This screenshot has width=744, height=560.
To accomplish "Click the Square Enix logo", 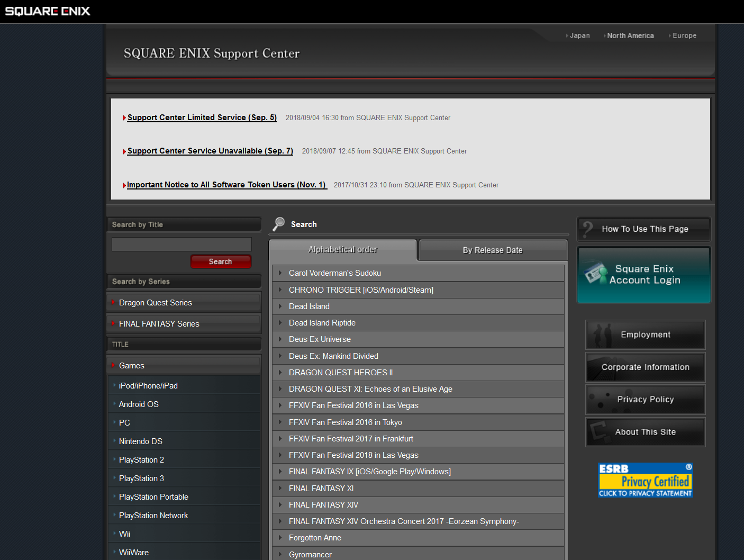I will [48, 11].
